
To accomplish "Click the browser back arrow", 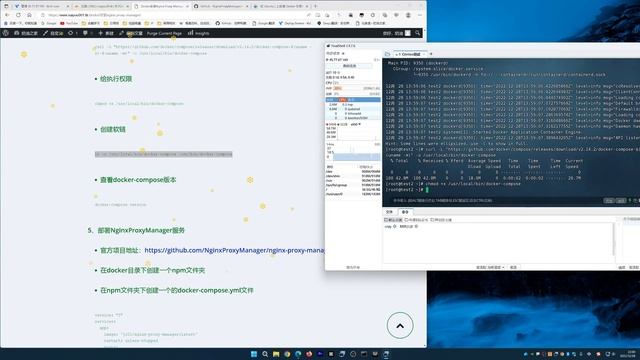I will click(7, 15).
